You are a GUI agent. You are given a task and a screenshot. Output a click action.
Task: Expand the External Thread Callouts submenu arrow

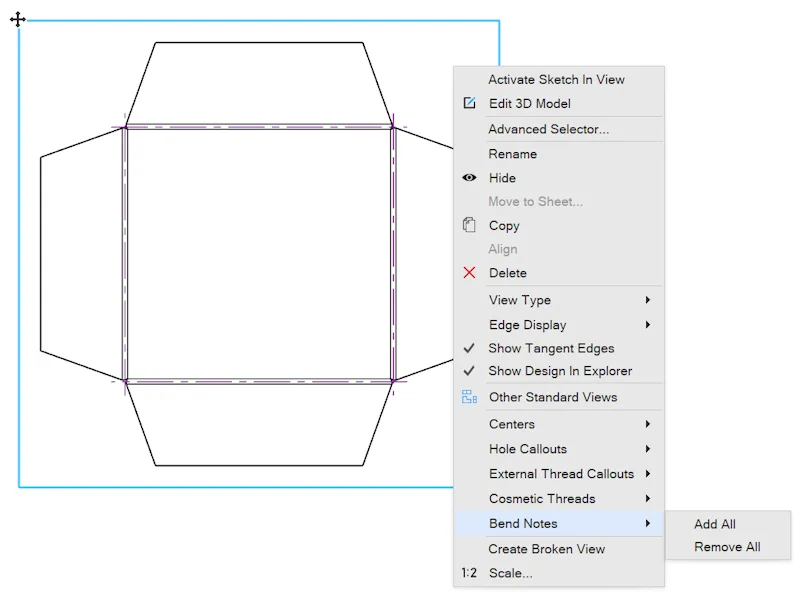tap(647, 473)
